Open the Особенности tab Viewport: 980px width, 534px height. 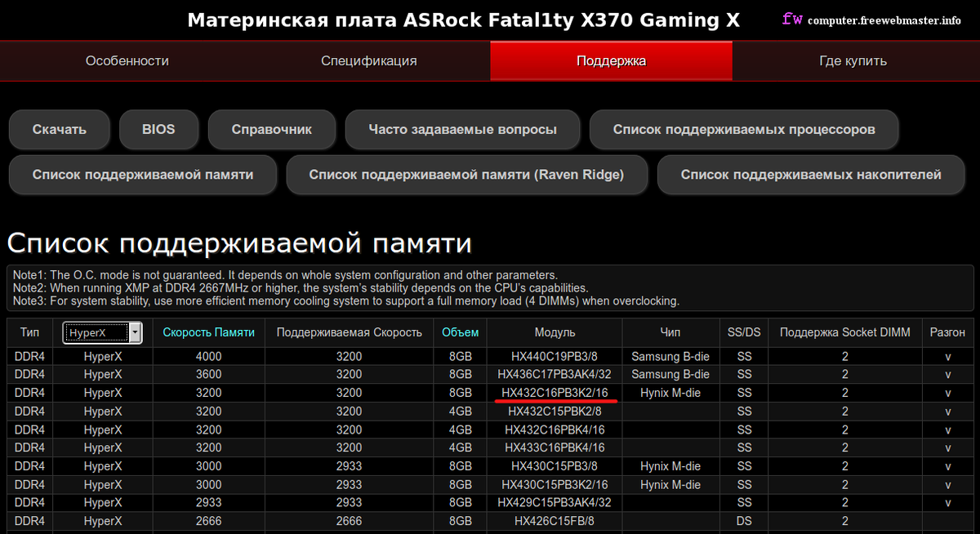[127, 61]
